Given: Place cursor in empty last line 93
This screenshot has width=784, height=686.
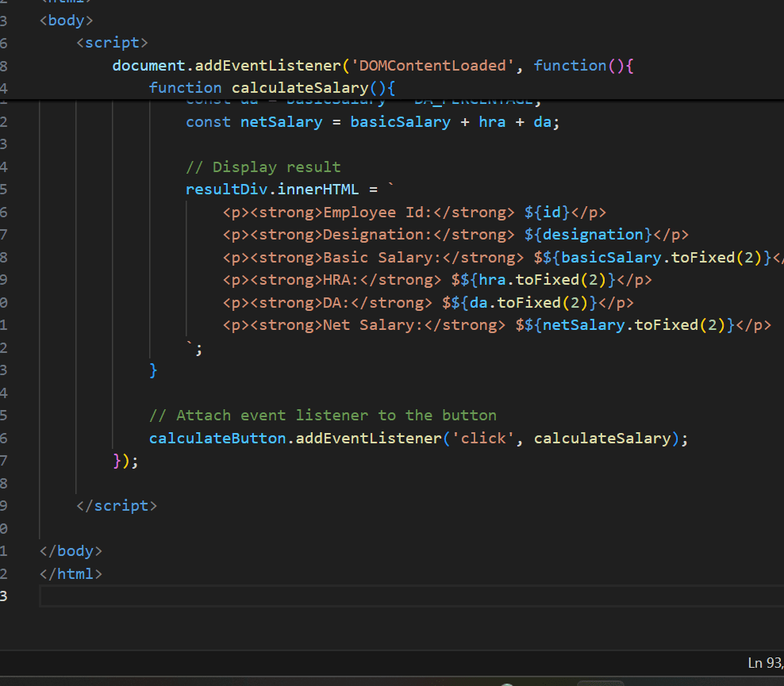Looking at the screenshot, I should pyautogui.click(x=412, y=596).
